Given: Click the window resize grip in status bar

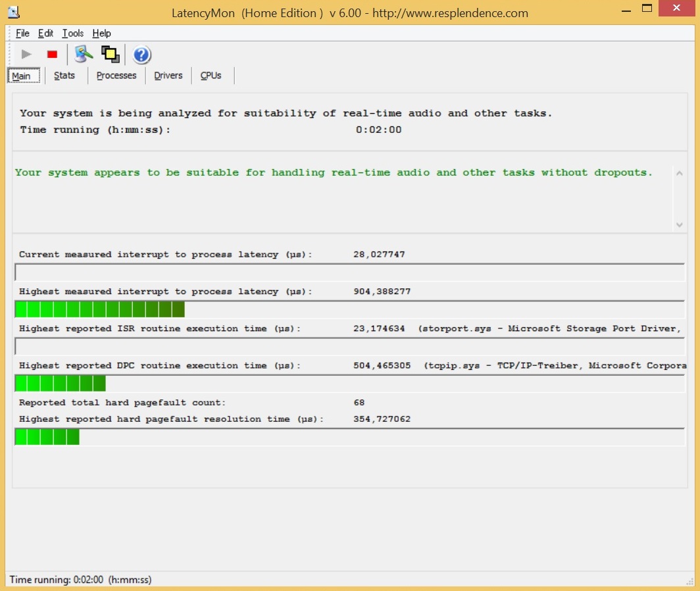Looking at the screenshot, I should tap(689, 580).
